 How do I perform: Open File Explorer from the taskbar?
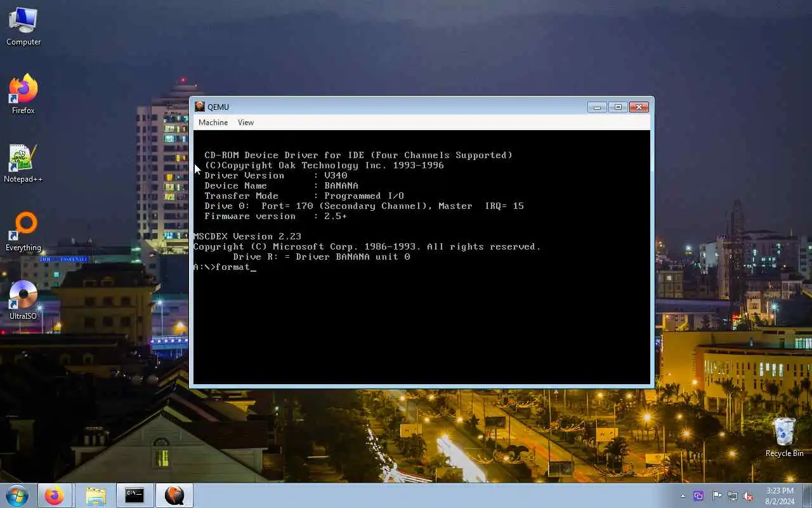[x=95, y=495]
